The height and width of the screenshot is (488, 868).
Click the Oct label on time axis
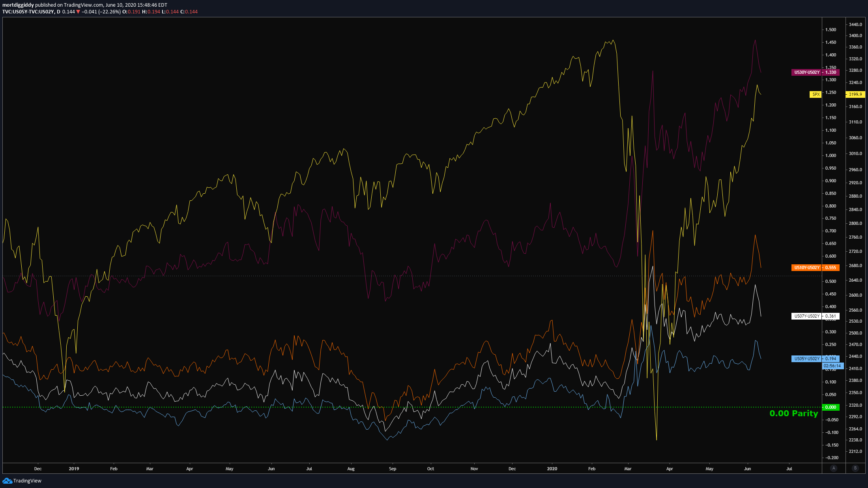[x=430, y=469]
